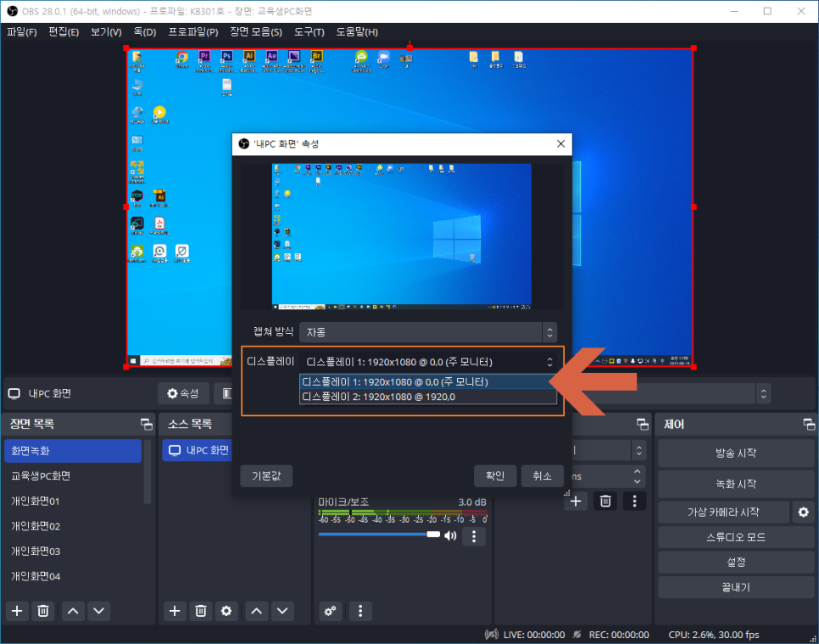Remove selected source trash icon
This screenshot has width=819, height=644.
(201, 611)
